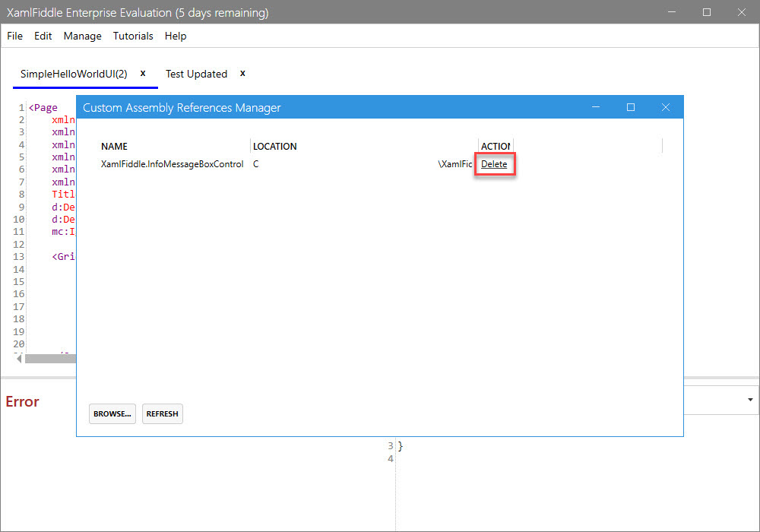Switch to the SimpleHelloWorldUI(2) tab

coord(74,74)
